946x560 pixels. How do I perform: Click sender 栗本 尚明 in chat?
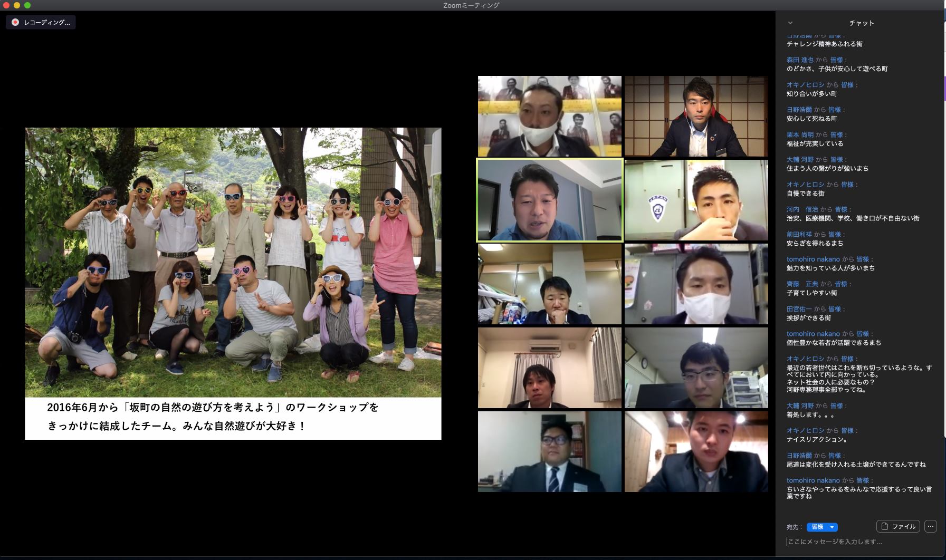(800, 135)
